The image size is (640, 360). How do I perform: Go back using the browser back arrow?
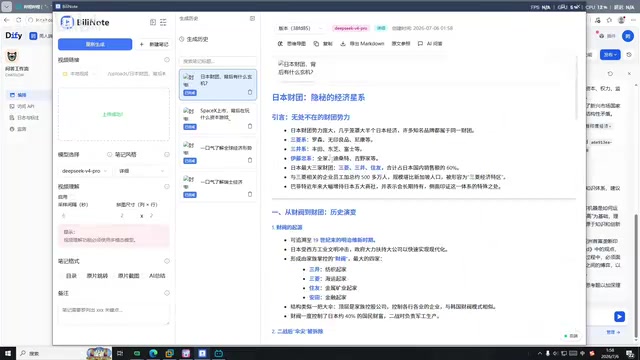tap(7, 20)
